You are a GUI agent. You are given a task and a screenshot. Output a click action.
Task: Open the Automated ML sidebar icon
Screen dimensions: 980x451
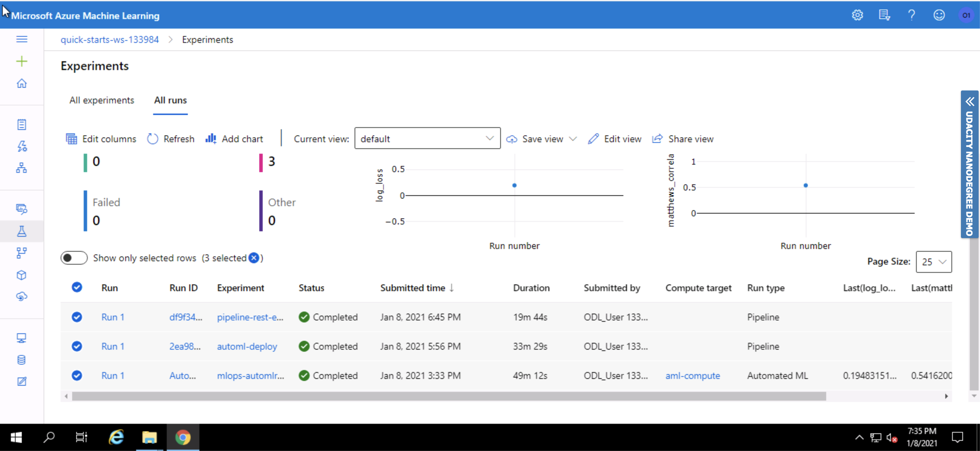point(22,146)
